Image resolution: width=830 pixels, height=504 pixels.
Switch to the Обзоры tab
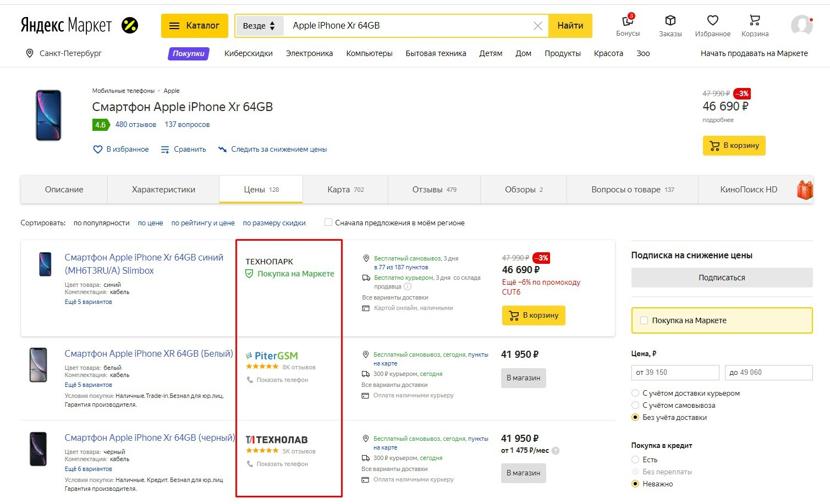[524, 190]
